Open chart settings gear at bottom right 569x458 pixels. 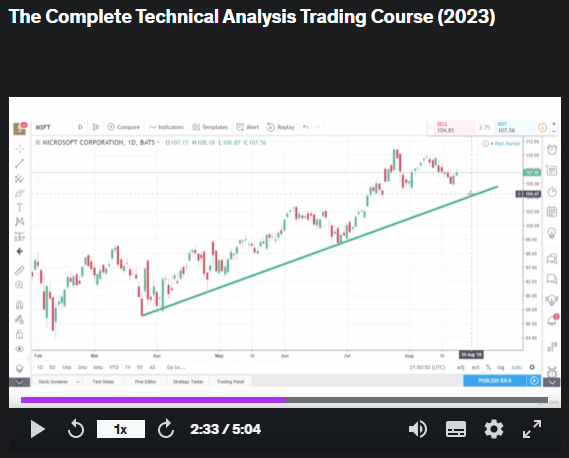pos(532,367)
